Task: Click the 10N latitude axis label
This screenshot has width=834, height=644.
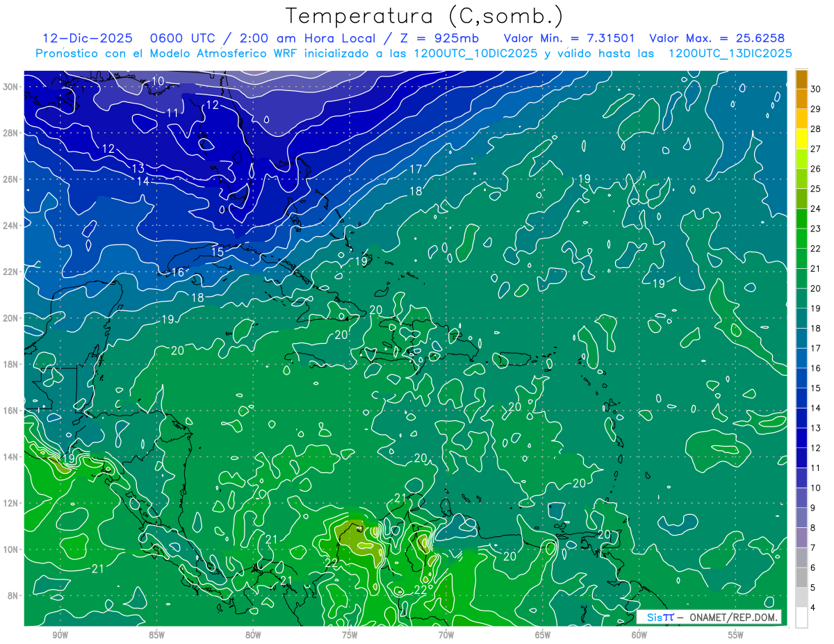Action: [x=11, y=550]
